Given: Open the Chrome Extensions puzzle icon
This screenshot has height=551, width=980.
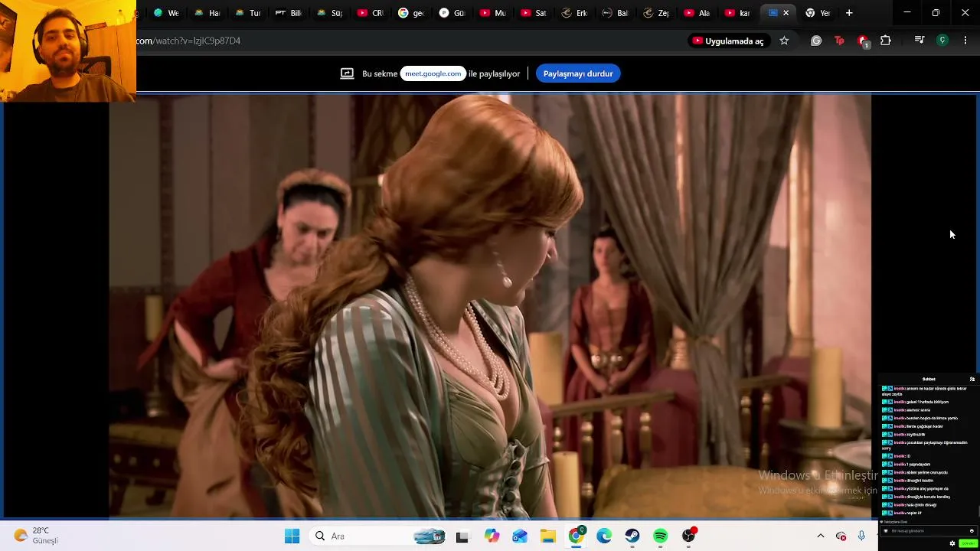Looking at the screenshot, I should point(886,41).
